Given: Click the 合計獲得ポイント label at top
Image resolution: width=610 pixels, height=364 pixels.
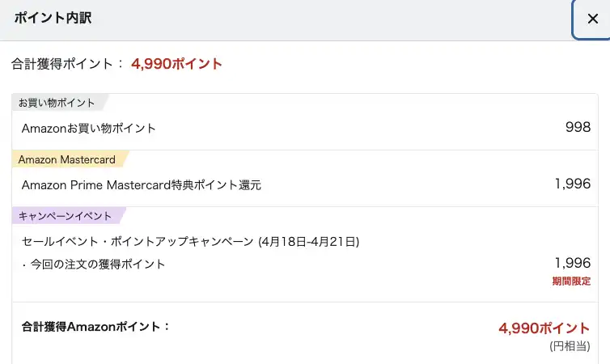Looking at the screenshot, I should coord(69,64).
